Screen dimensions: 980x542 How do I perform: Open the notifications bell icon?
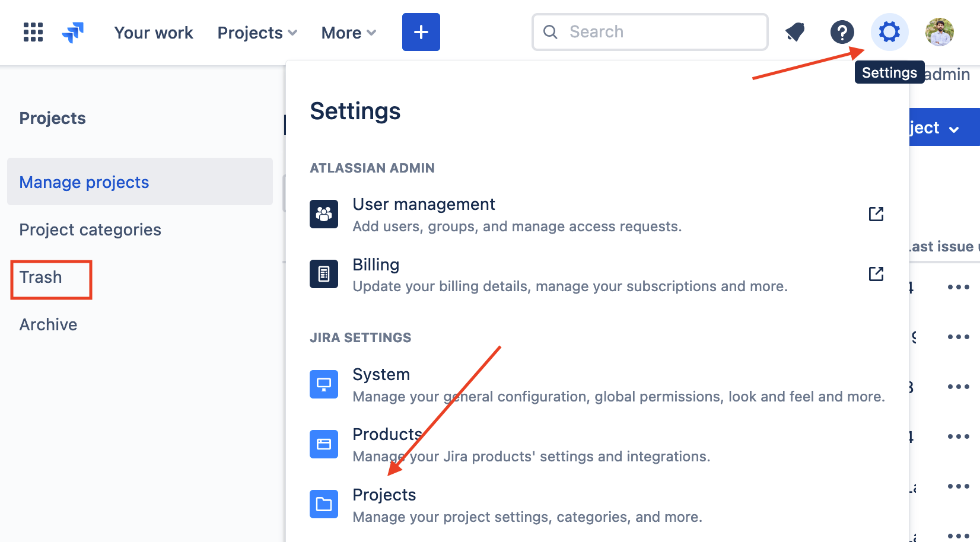795,32
